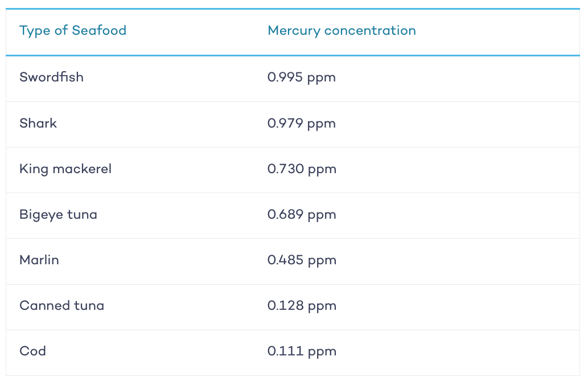The image size is (588, 385).
Task: Click the Mercury concentration column header
Action: tap(342, 31)
